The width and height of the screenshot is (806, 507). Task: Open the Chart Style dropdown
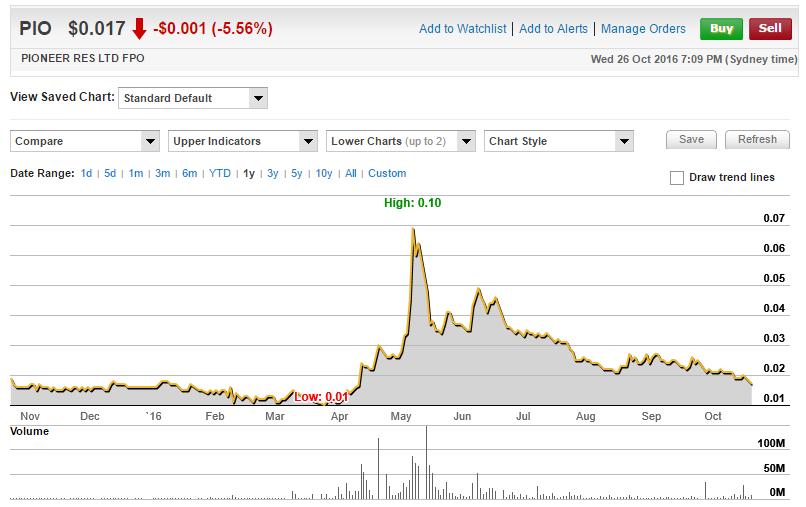click(x=558, y=141)
